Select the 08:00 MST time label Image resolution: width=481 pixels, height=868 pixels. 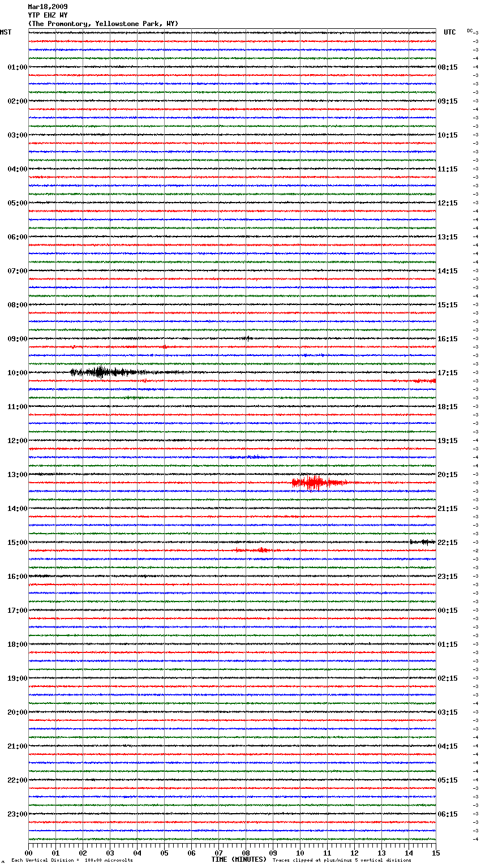17,305
